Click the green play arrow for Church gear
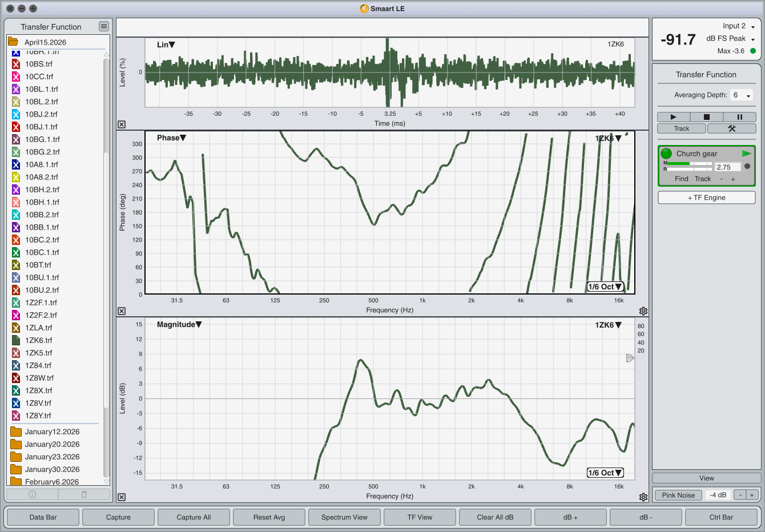765x532 pixels. 747,154
